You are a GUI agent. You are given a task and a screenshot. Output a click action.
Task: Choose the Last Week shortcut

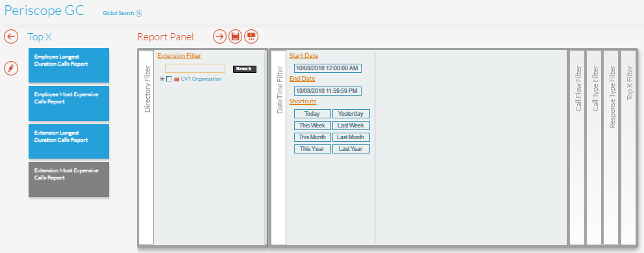tap(351, 126)
